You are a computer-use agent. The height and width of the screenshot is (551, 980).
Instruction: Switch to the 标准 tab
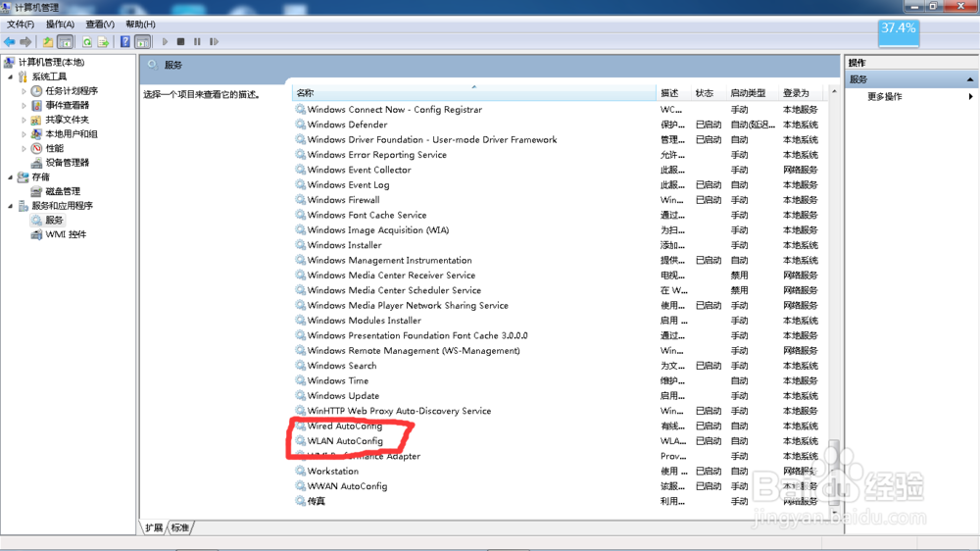pyautogui.click(x=180, y=527)
